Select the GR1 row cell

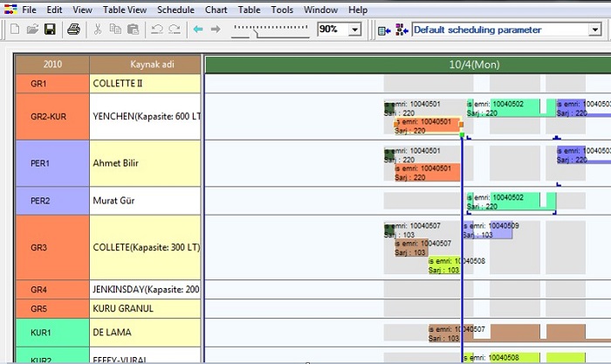pyautogui.click(x=52, y=84)
